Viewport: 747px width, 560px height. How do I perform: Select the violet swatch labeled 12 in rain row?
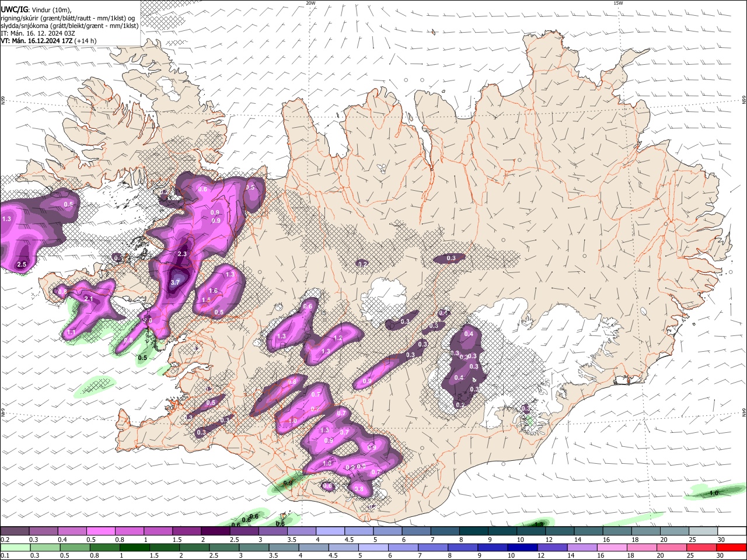(552, 548)
